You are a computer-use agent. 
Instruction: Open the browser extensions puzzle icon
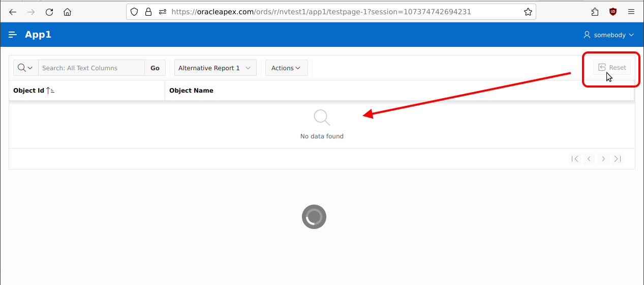pos(595,12)
